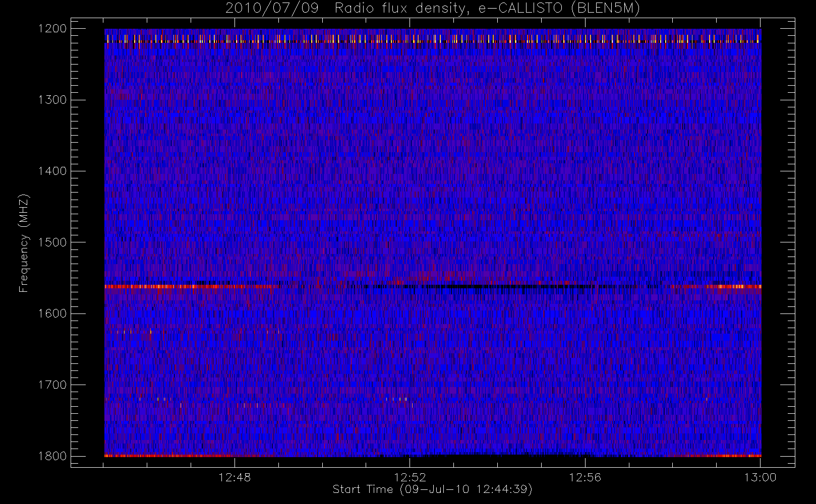Click the yellow striped band near 1215 MHz

click(433, 38)
